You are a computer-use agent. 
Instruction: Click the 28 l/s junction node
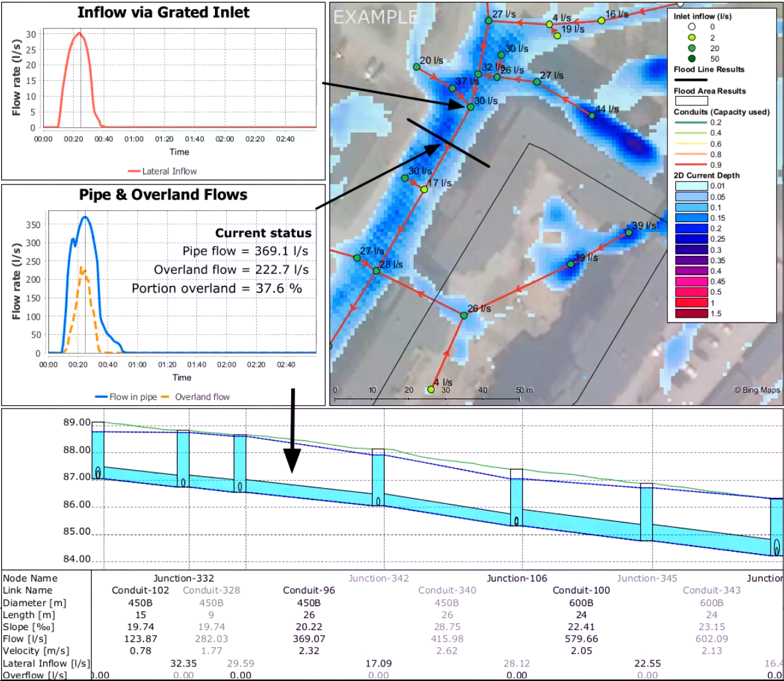click(x=376, y=271)
